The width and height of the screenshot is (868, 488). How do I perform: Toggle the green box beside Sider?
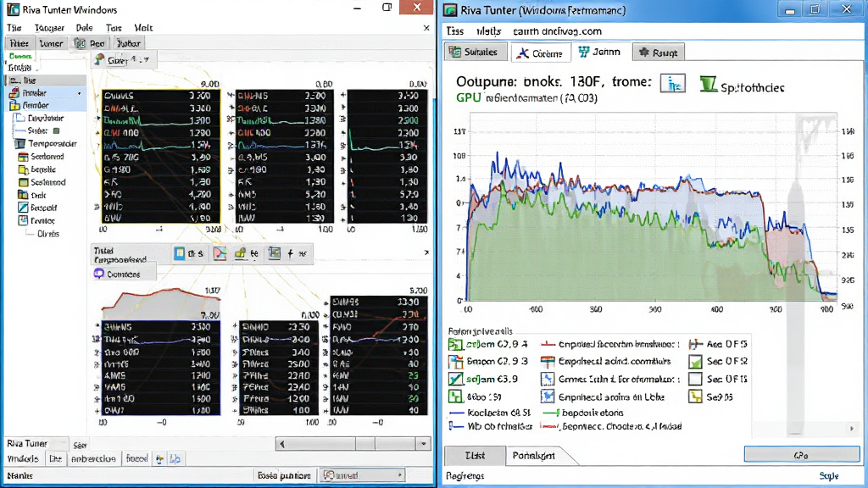pos(56,131)
